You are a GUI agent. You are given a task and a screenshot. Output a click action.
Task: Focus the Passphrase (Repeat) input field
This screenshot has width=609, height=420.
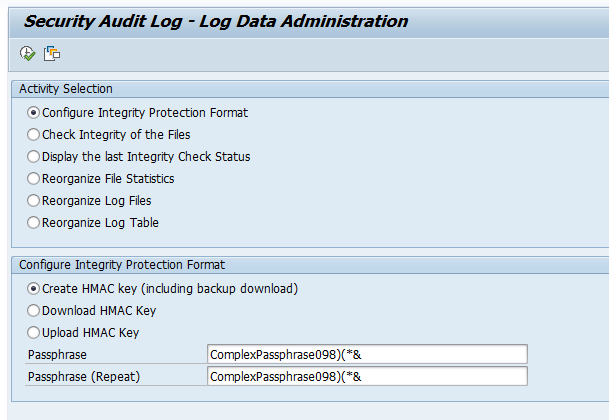(x=366, y=376)
